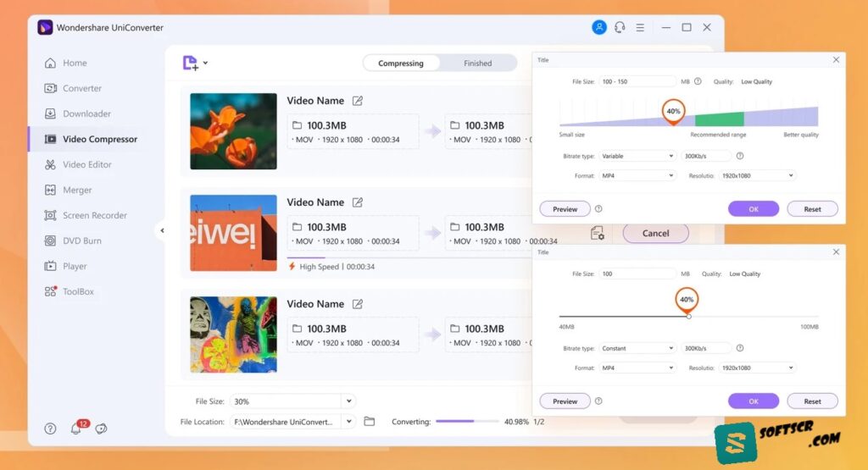The width and height of the screenshot is (868, 470).
Task: Expand the File Location dropdown
Action: [348, 422]
